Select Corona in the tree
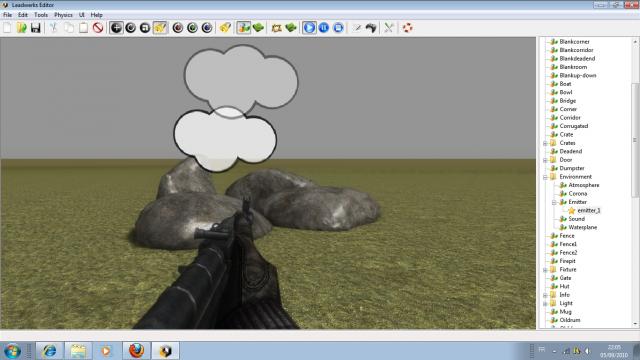640x360 pixels. [x=578, y=193]
